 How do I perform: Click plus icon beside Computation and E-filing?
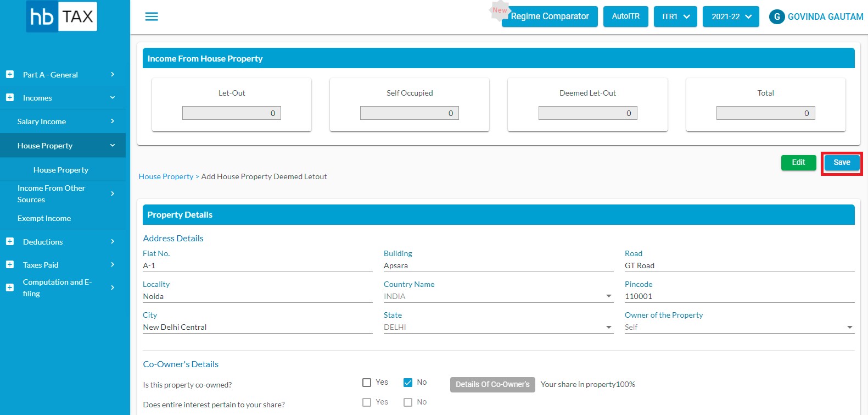[10, 287]
